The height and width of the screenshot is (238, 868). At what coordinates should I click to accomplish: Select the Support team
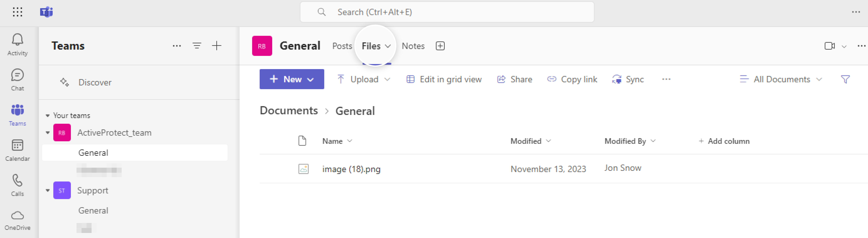[93, 190]
